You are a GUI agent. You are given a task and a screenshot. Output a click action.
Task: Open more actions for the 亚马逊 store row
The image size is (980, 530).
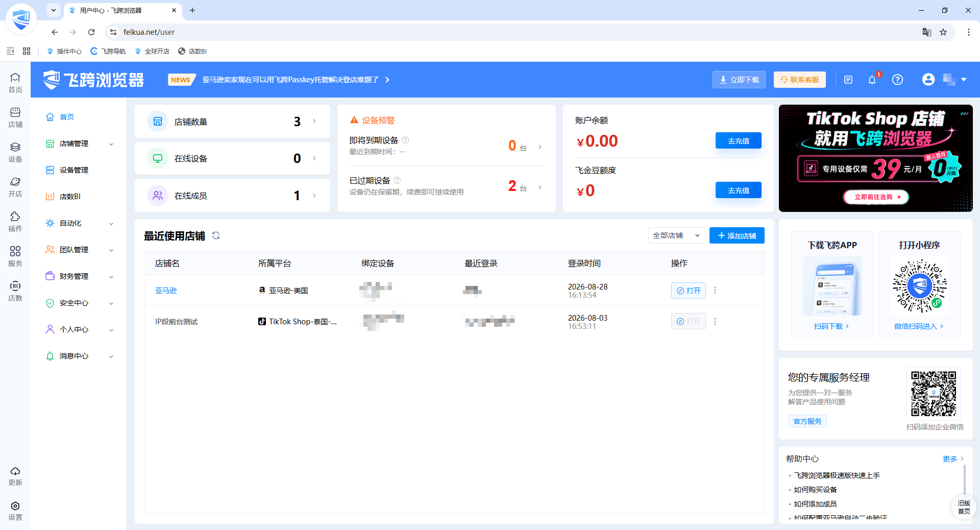point(715,291)
